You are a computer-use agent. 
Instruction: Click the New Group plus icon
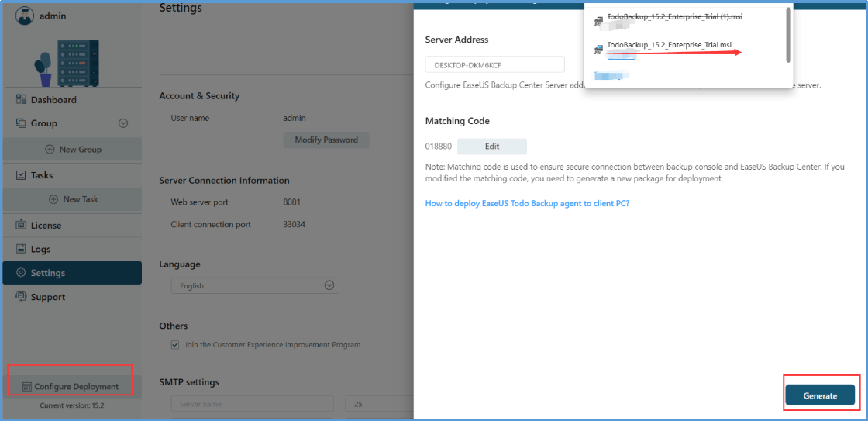(50, 150)
